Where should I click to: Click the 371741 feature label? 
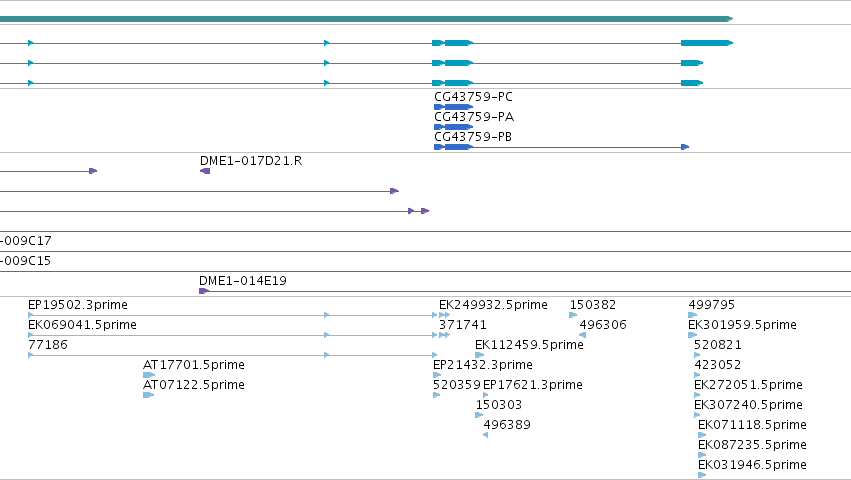click(463, 325)
